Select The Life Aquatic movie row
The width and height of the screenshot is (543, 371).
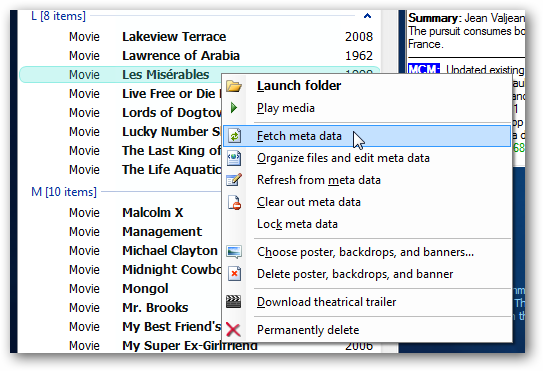coord(121,170)
